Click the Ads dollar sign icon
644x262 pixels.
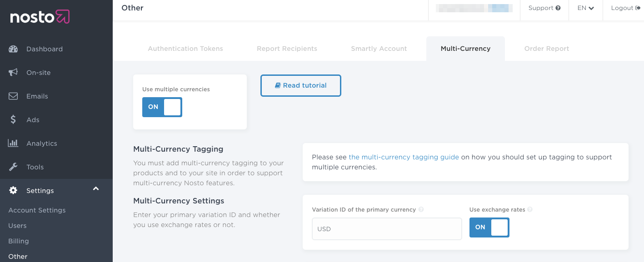click(x=13, y=120)
